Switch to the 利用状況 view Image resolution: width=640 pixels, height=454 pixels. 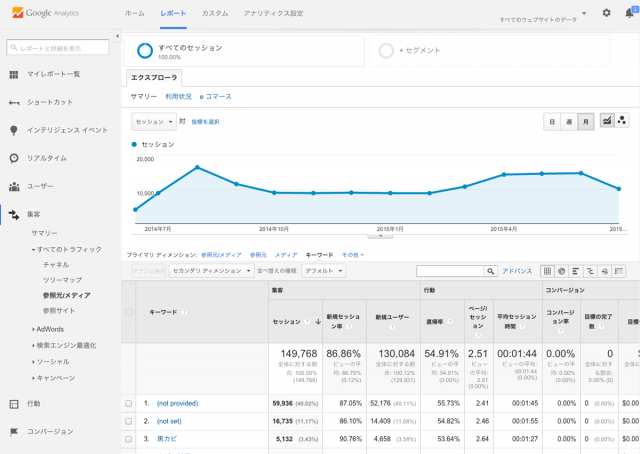pos(178,97)
